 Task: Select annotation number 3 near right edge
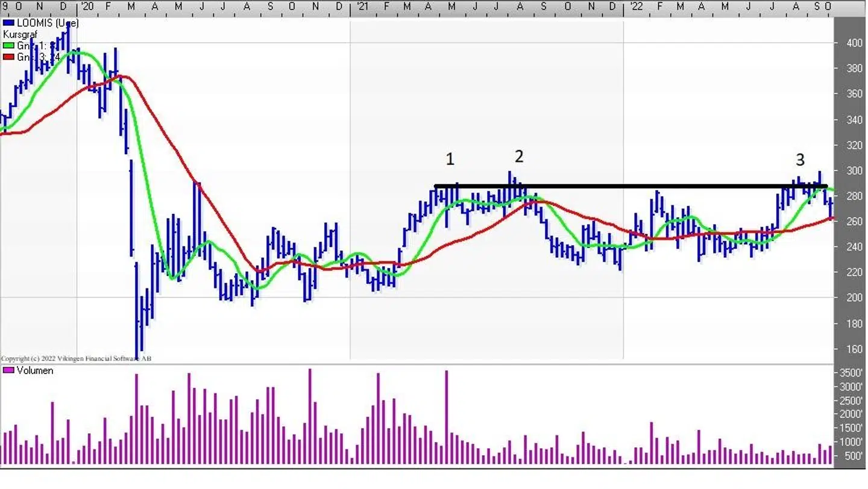(x=800, y=160)
